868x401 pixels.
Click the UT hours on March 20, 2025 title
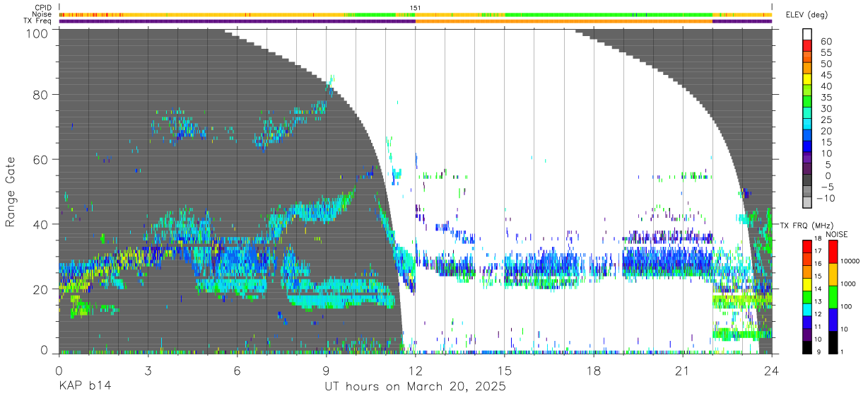tap(415, 388)
